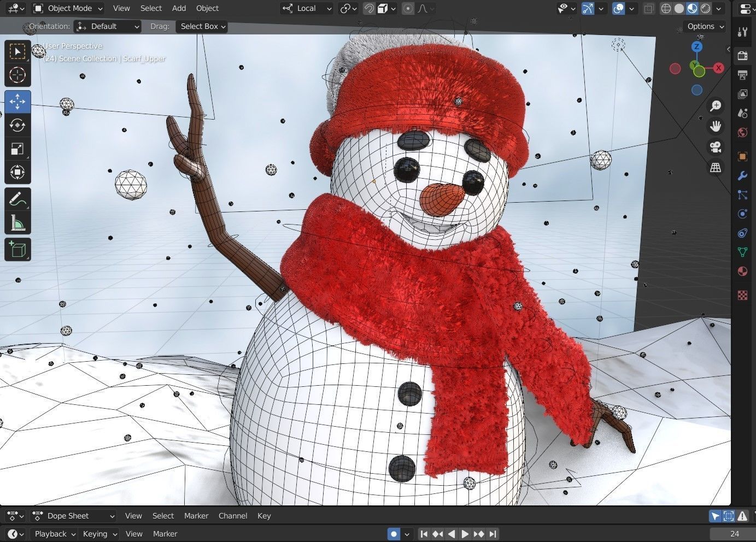Open the View Layer properties tab

(742, 94)
